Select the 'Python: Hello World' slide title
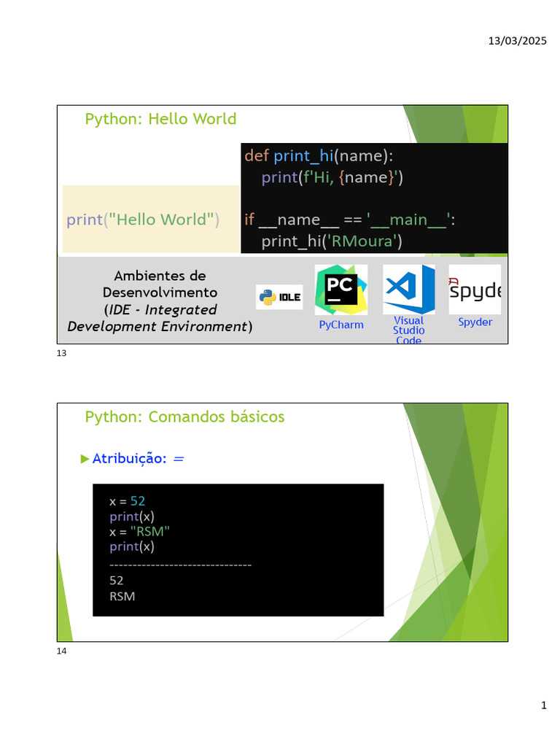The image size is (560, 747). (160, 119)
